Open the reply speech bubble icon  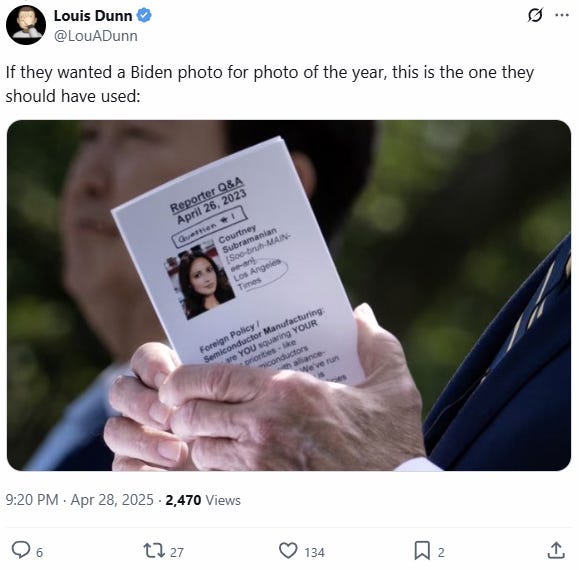point(21,550)
